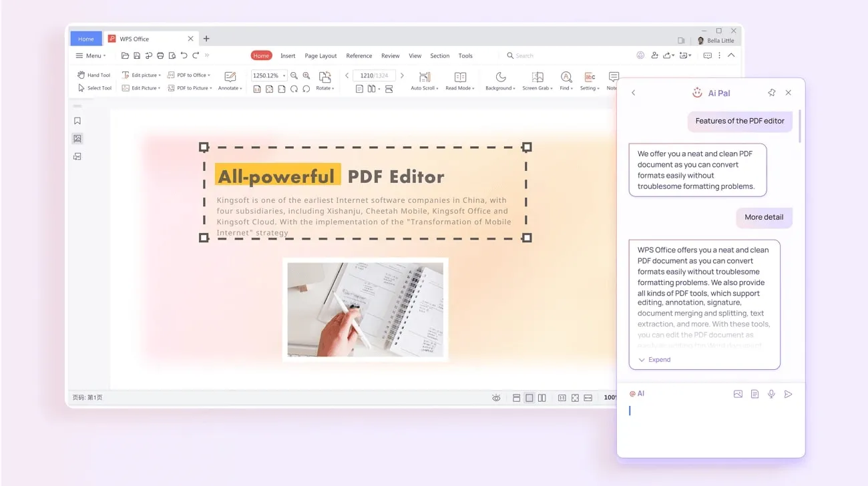Open the Review ribbon tab
The image size is (868, 486).
tap(391, 55)
